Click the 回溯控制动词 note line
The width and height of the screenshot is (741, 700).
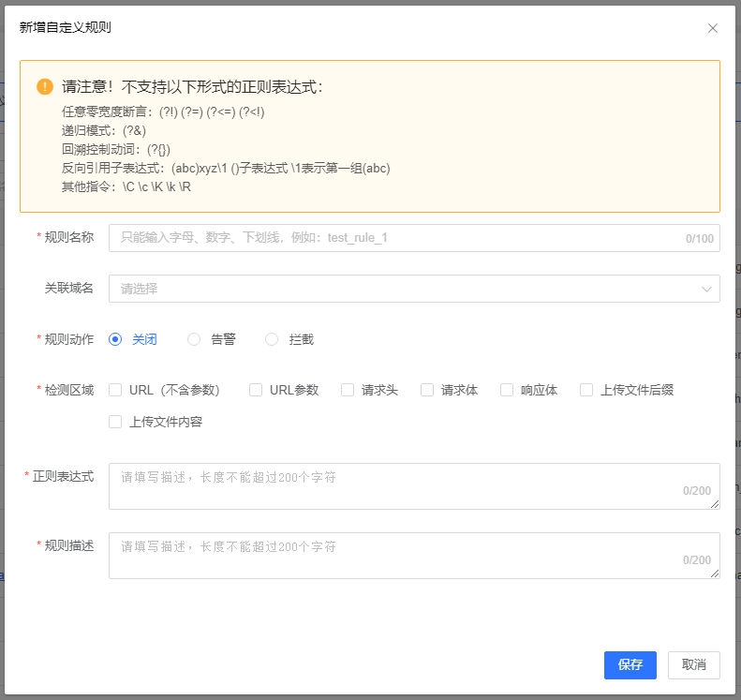pos(116,149)
